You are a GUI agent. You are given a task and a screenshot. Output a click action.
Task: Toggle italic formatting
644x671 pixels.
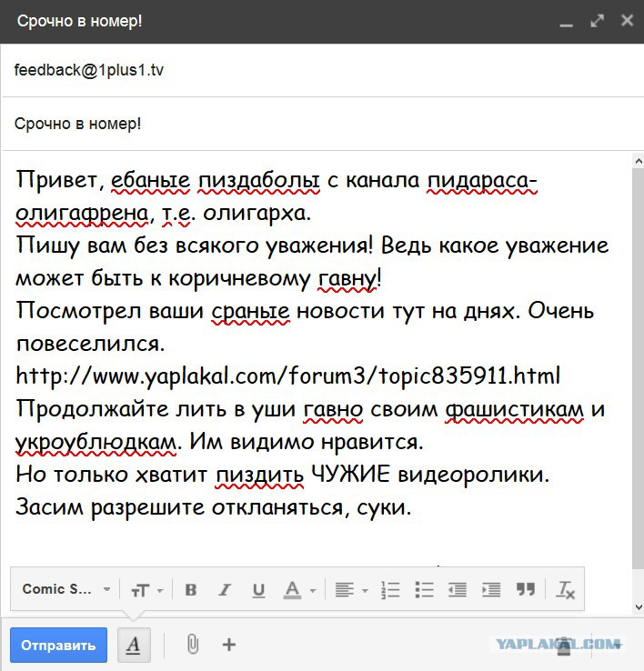click(225, 590)
